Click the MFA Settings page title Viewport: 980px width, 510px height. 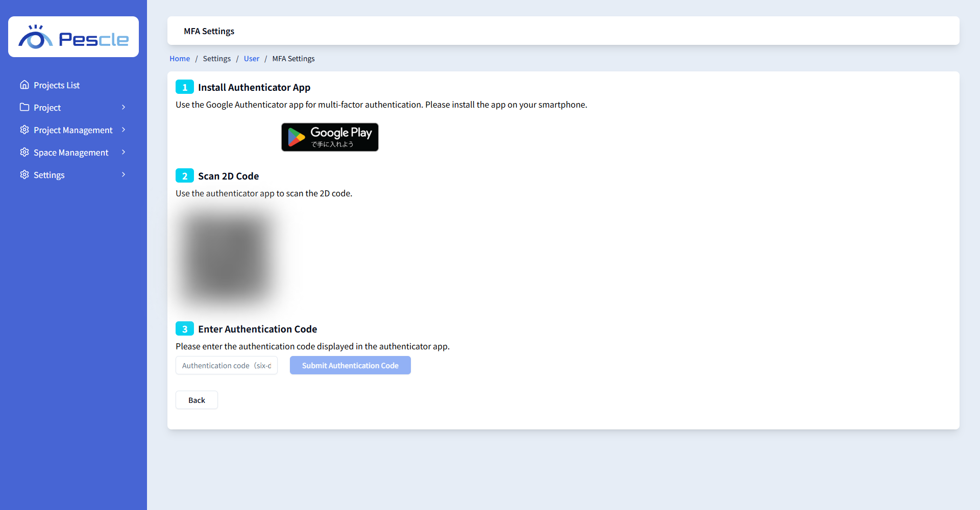pyautogui.click(x=209, y=31)
